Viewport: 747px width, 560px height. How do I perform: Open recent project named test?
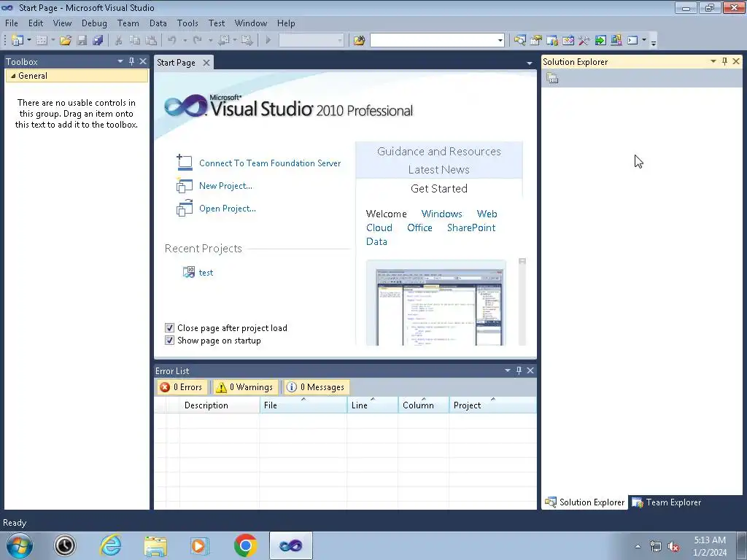[206, 273]
